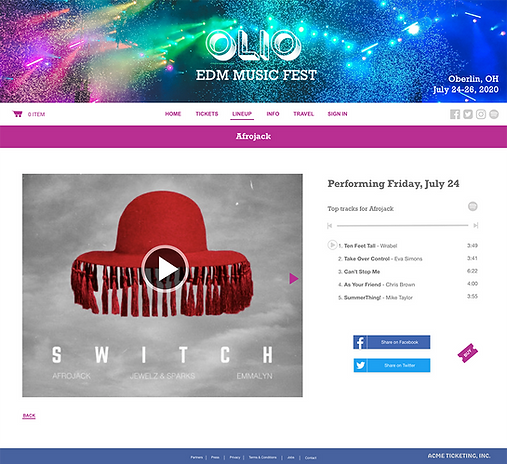The image size is (507, 464).
Task: Open the Jobs footer link
Action: (291, 457)
